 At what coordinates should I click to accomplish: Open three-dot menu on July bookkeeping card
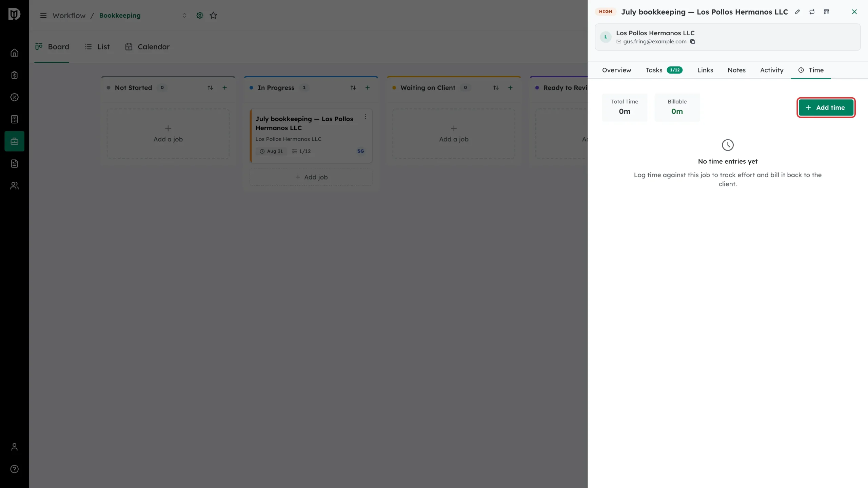click(365, 117)
